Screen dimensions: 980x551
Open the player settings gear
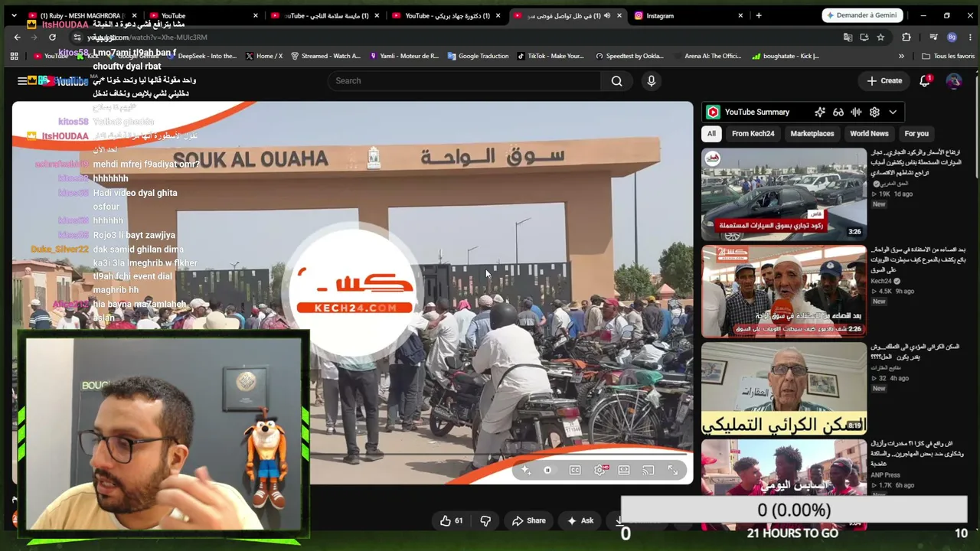coord(599,470)
